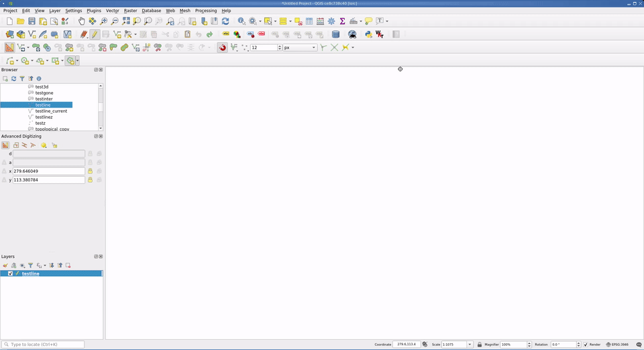
Task: Open the Magnifier percentage spin box arrows
Action: click(x=530, y=345)
